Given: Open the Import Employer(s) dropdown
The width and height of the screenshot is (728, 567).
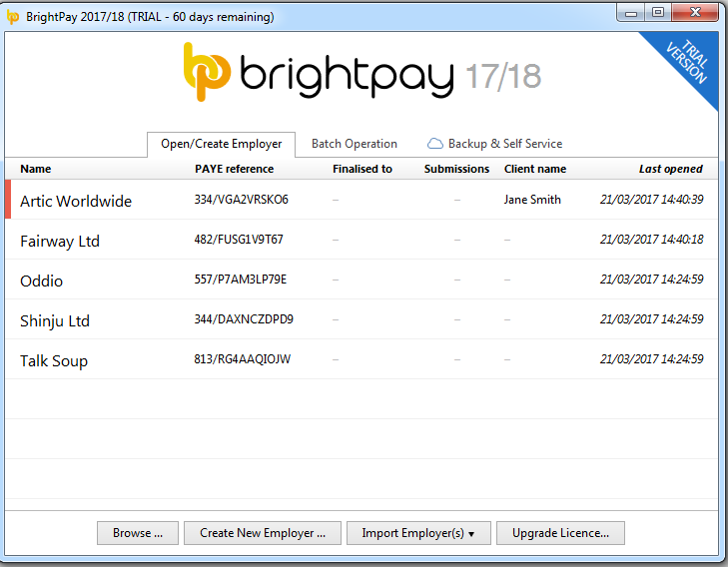Looking at the screenshot, I should pyautogui.click(x=418, y=533).
